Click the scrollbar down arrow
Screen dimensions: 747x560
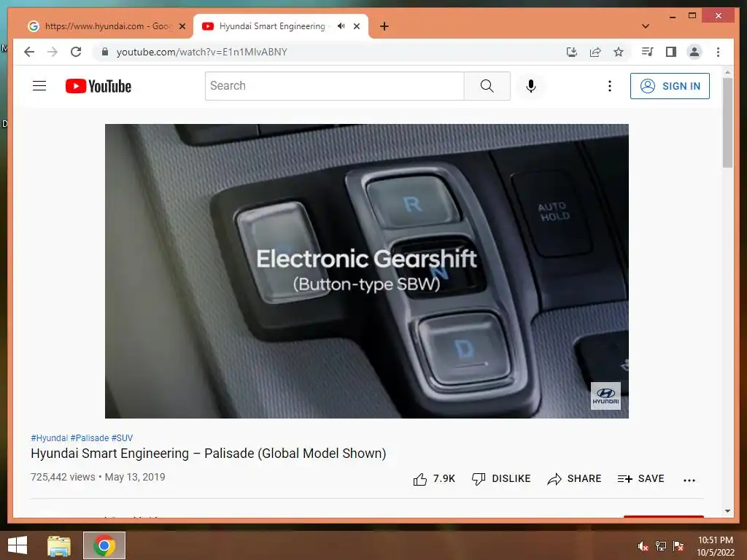pos(727,511)
